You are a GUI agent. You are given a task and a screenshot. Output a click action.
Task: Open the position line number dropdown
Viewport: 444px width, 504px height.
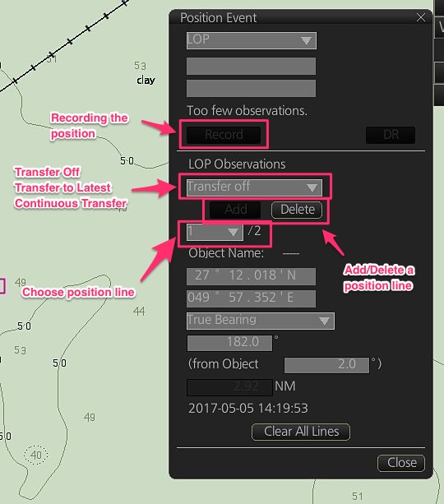[x=215, y=232]
